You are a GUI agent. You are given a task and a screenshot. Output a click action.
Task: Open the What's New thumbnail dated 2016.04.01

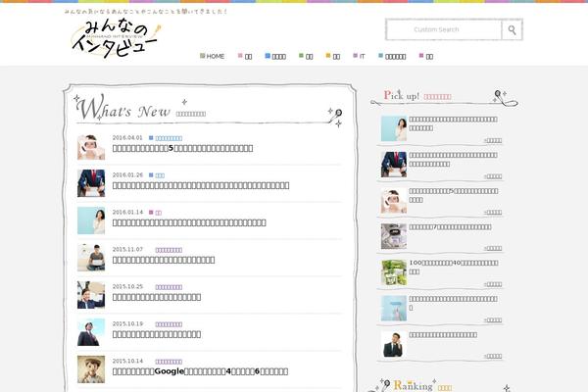click(x=91, y=147)
